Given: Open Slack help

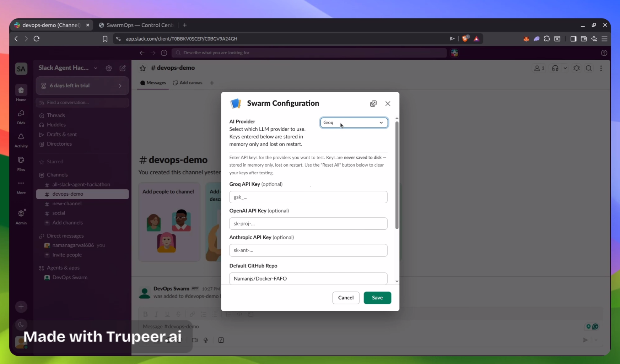Looking at the screenshot, I should pos(604,53).
